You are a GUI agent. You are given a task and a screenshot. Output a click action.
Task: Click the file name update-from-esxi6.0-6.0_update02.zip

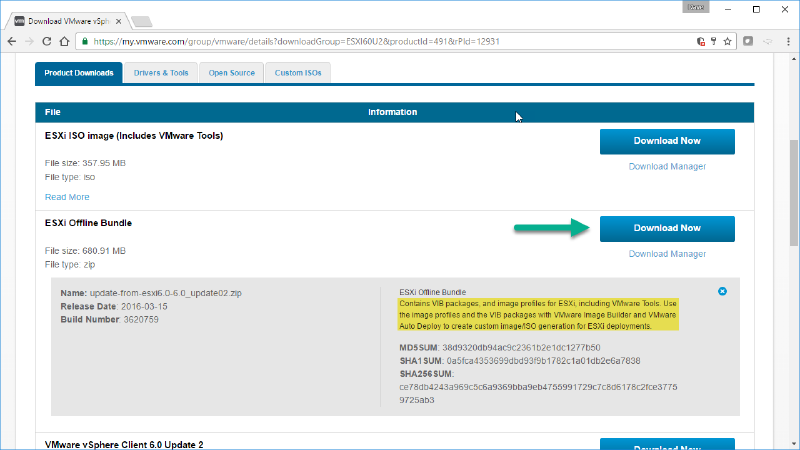(166, 293)
